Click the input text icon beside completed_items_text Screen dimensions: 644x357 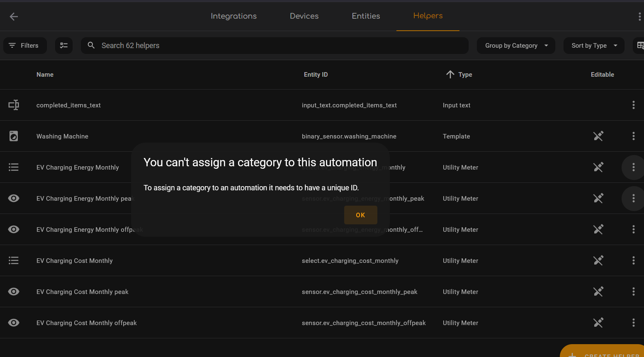click(14, 105)
